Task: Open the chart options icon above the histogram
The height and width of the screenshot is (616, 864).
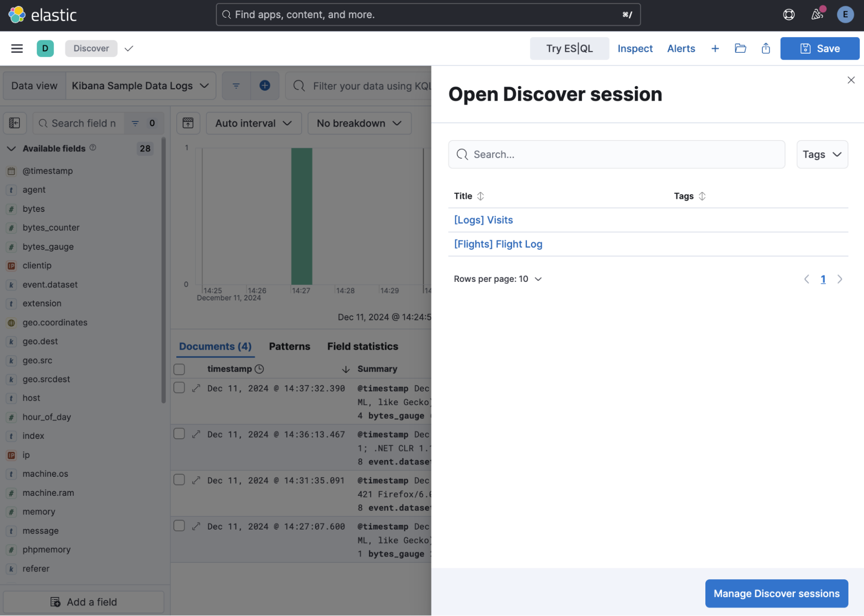Action: pos(188,123)
